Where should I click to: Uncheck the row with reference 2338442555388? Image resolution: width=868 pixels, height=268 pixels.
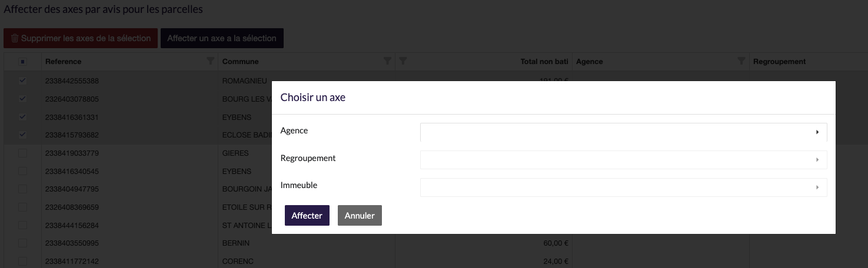[23, 81]
